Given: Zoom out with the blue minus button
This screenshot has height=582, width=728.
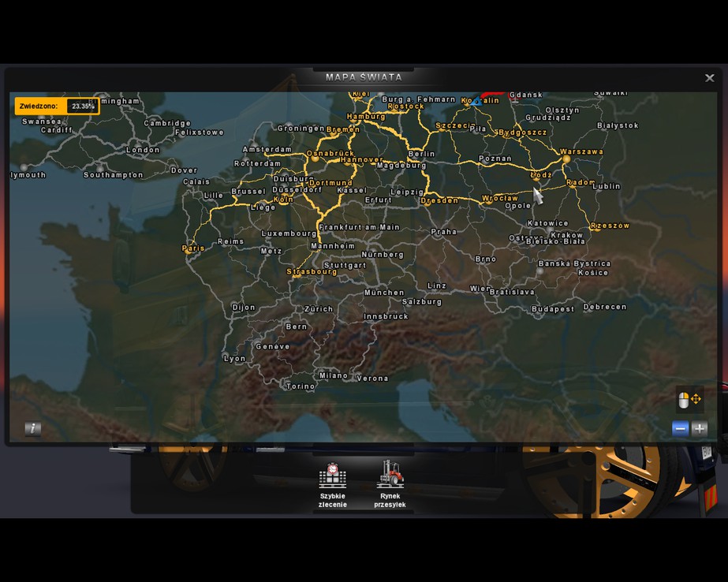Looking at the screenshot, I should [x=680, y=428].
